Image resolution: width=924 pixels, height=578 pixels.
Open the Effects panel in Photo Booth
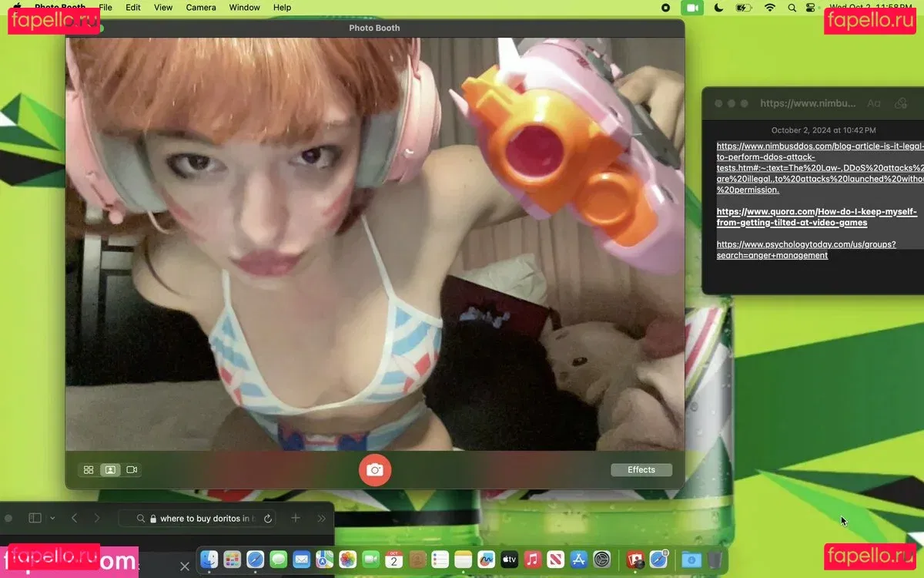click(x=641, y=469)
